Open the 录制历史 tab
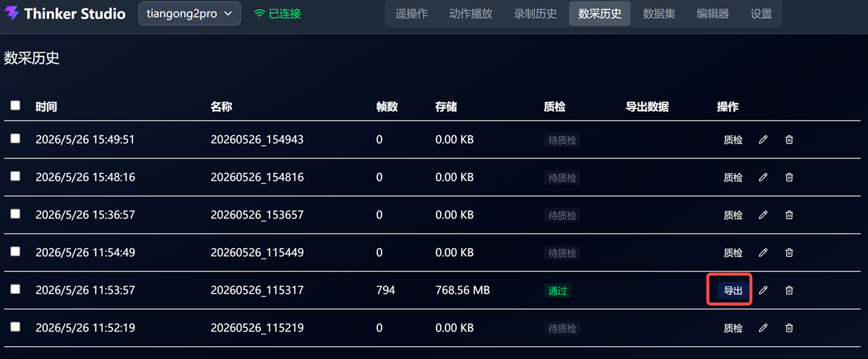Viewport: 868px width, 359px height. [536, 13]
